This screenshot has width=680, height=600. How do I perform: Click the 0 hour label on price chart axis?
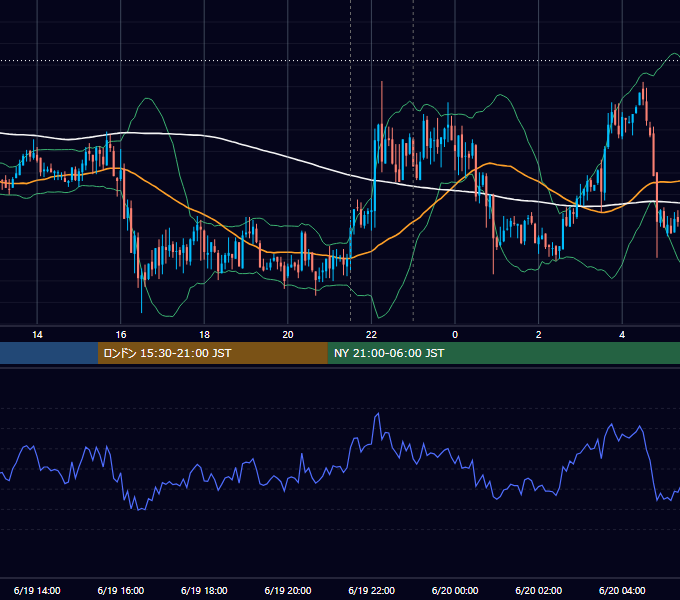[455, 335]
